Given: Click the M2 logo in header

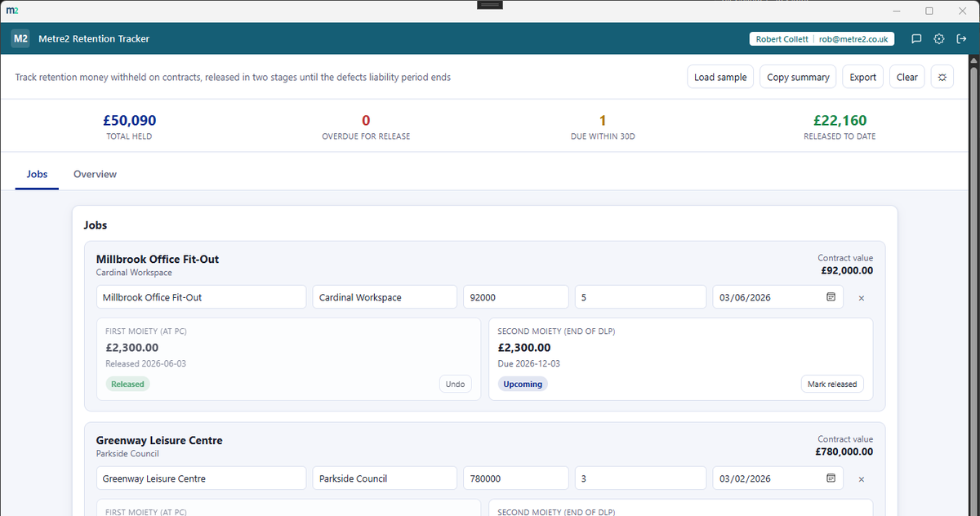Looking at the screenshot, I should coord(20,38).
